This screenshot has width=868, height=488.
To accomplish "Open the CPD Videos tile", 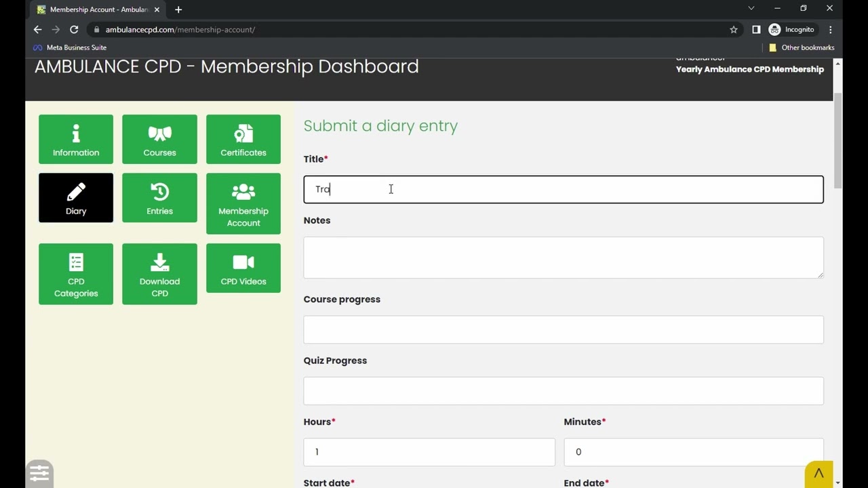I will click(243, 268).
